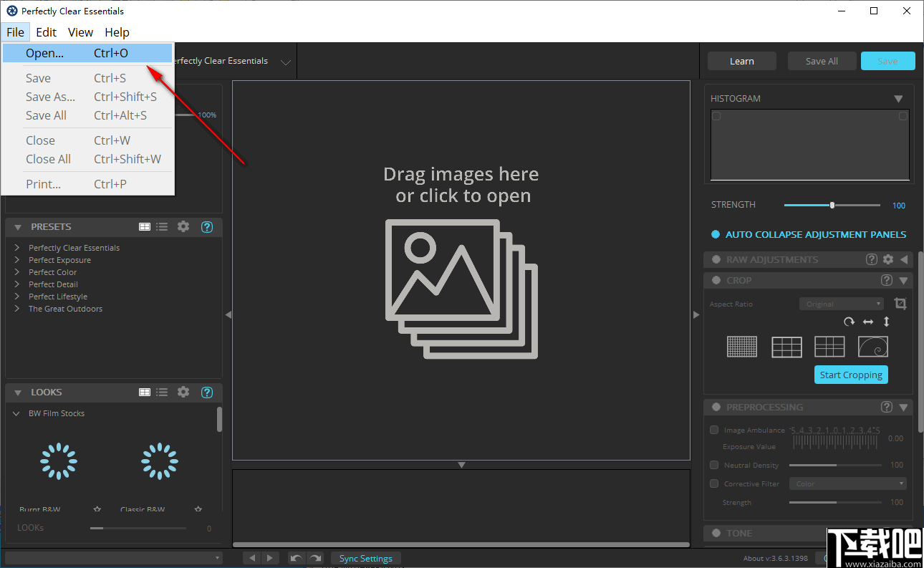Viewport: 924px width, 568px height.
Task: Collapse BW Film Stocks looks group
Action: 16,413
